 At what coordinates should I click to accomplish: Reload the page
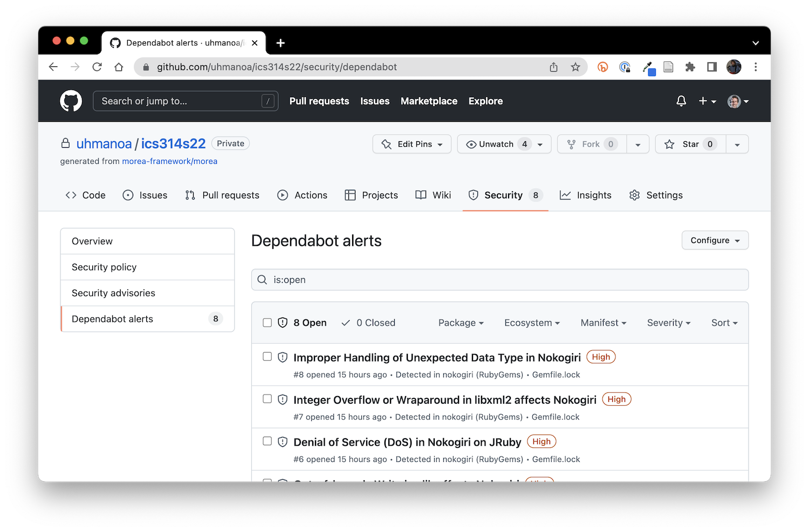click(97, 67)
